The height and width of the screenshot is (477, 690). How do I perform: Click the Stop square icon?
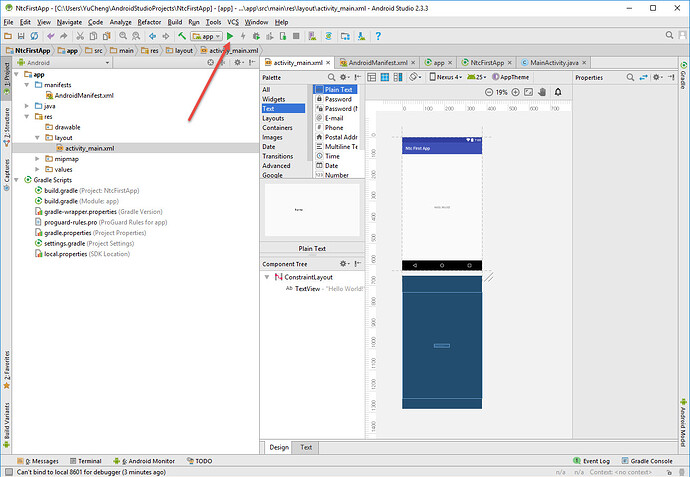296,36
